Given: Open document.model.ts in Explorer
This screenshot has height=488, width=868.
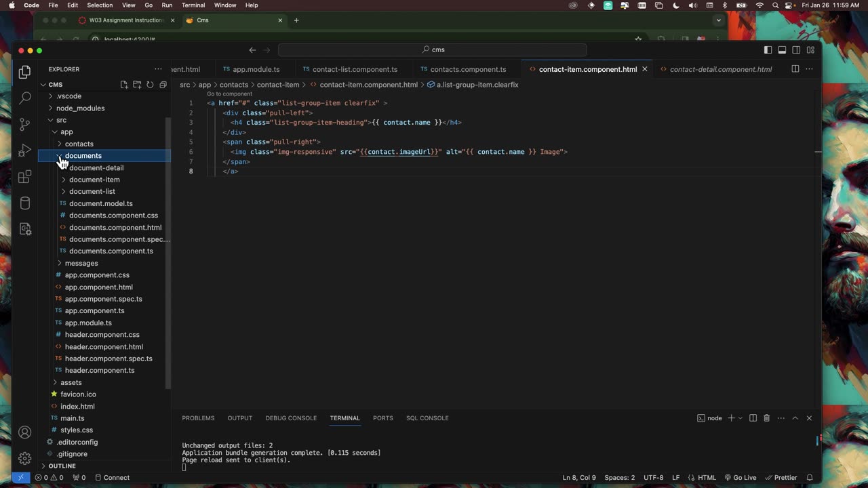Looking at the screenshot, I should [101, 203].
